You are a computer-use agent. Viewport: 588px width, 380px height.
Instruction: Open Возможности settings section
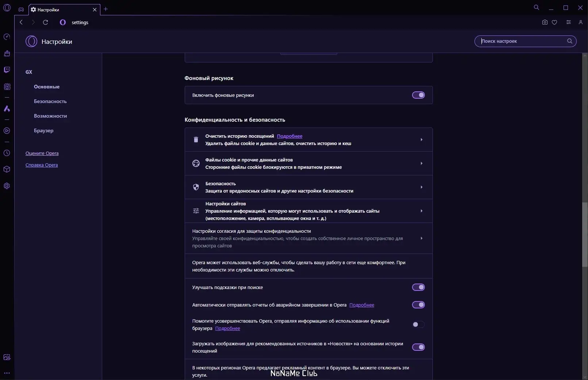(50, 116)
